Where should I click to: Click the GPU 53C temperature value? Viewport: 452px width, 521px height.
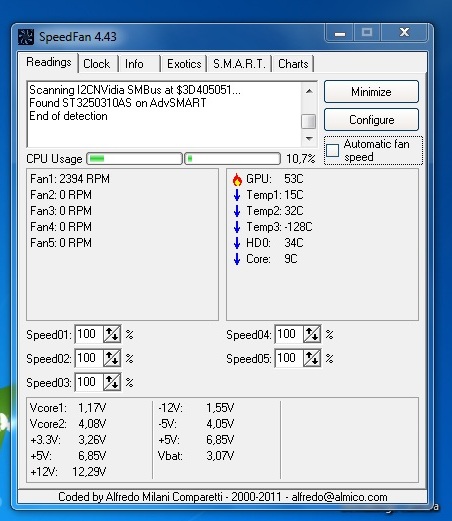coord(294,179)
